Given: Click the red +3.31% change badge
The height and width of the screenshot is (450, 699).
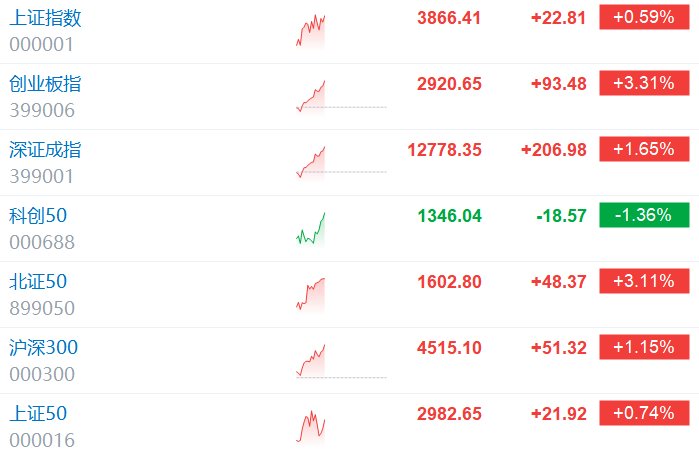Looking at the screenshot, I should click(644, 83).
